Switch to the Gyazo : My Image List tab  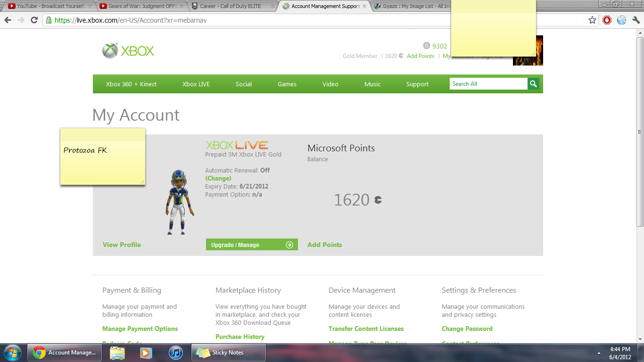411,6
